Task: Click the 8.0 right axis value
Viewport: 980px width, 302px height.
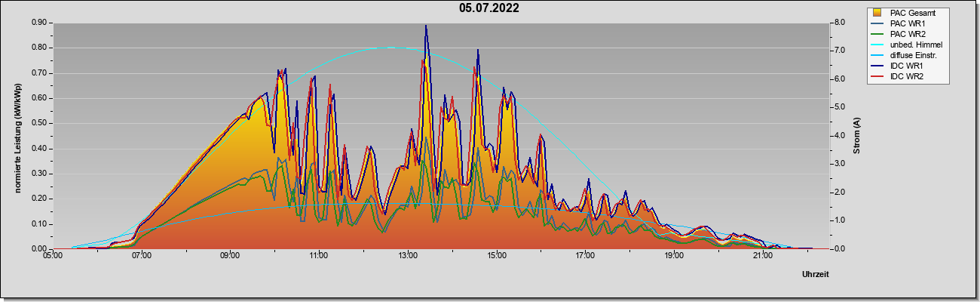Action: (x=839, y=23)
